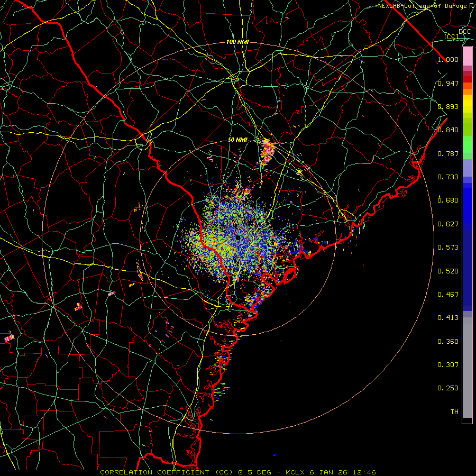The height and width of the screenshot is (476, 476).
Task: Click the 50 NMI range ring label
Action: pyautogui.click(x=237, y=140)
